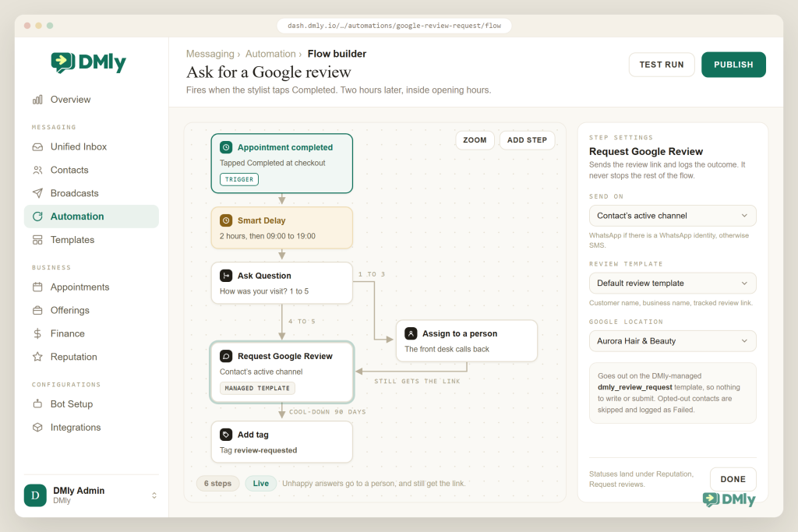Select the Automation menu item
Viewport: 798px width, 532px height.
click(92, 217)
